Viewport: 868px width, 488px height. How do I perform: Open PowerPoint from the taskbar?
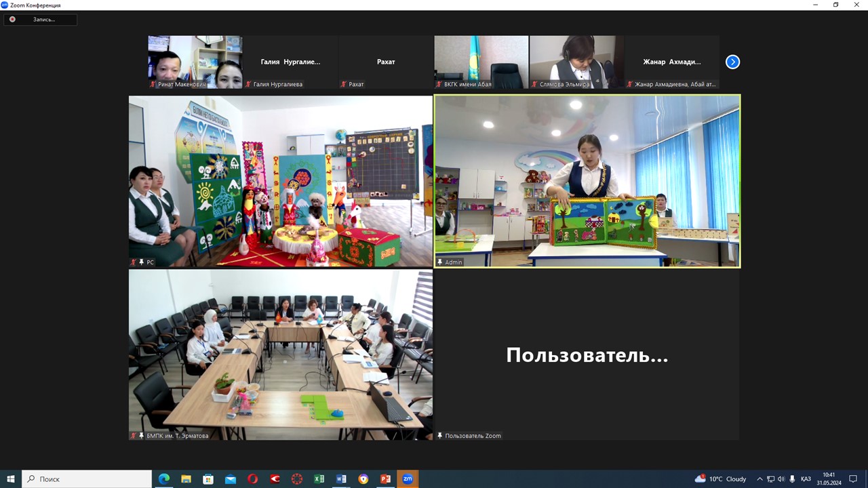[x=385, y=479]
